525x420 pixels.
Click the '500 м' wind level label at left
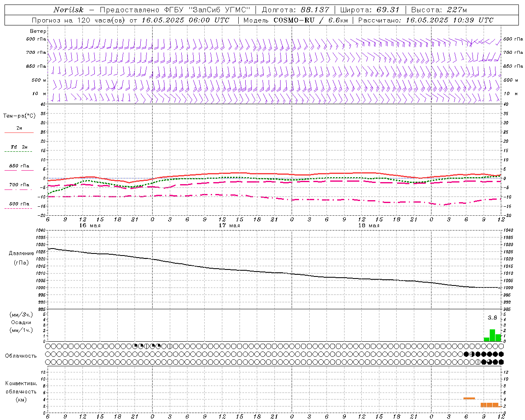[x=39, y=80]
